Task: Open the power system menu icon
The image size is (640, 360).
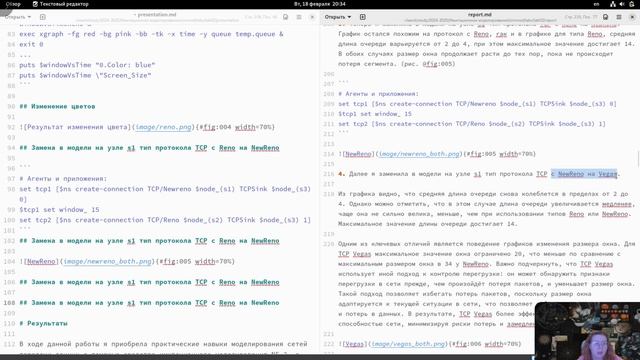Action: (x=632, y=4)
